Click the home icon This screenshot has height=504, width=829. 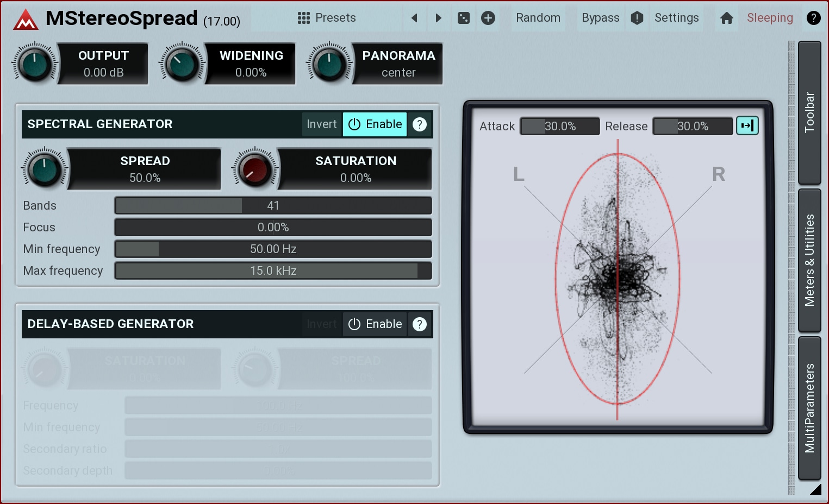[726, 18]
